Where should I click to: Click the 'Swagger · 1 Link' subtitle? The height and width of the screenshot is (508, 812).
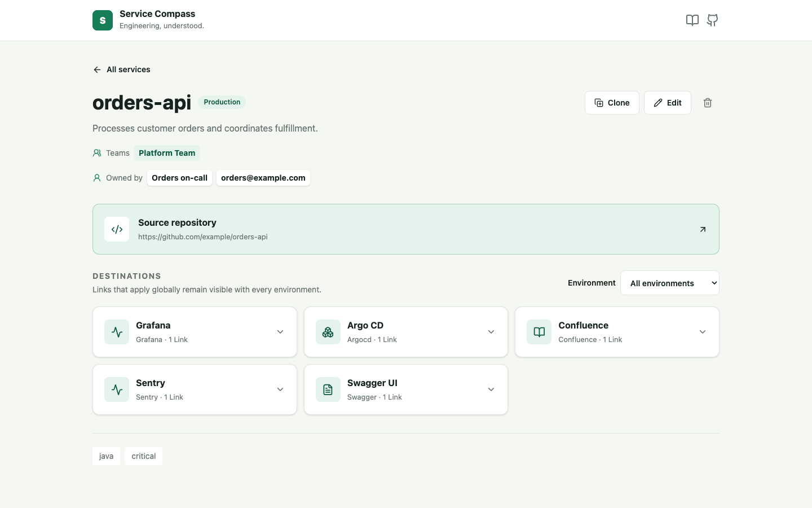coord(374,397)
